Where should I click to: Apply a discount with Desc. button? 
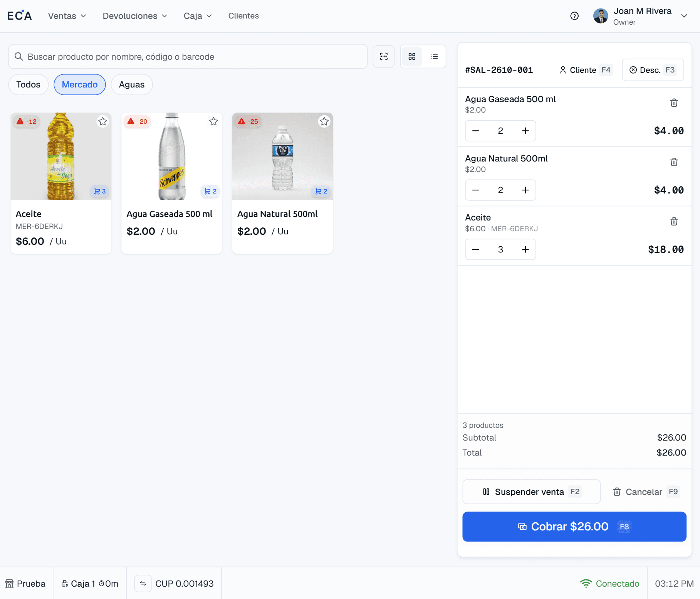tap(653, 70)
